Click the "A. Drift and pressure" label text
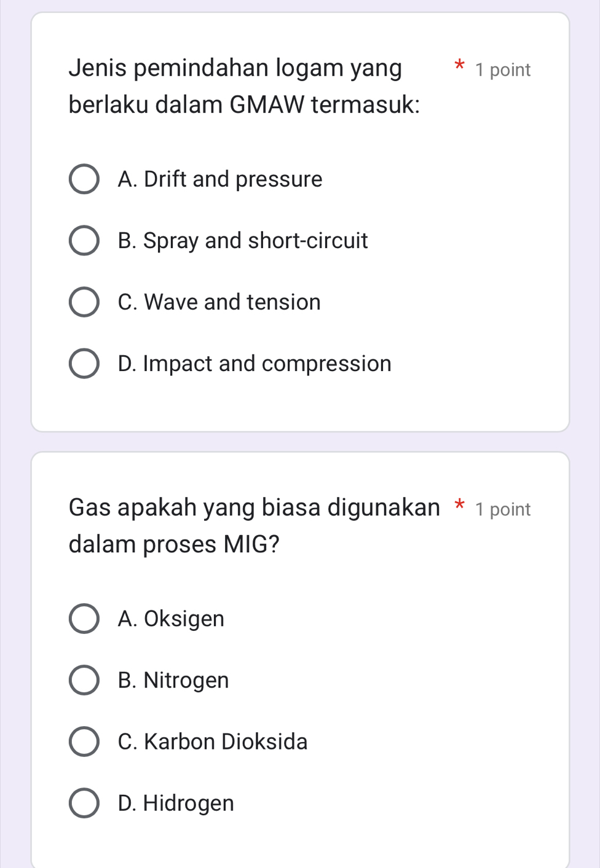Image resolution: width=600 pixels, height=868 pixels. click(219, 179)
